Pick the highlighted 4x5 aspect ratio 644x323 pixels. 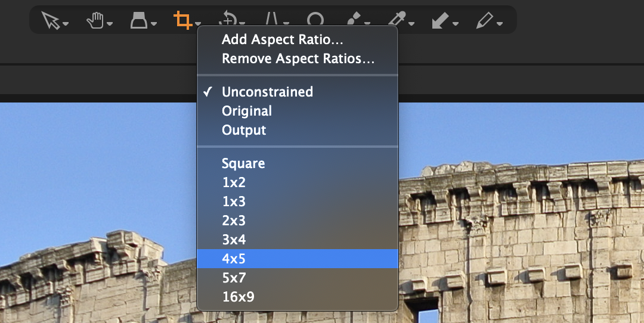(234, 259)
